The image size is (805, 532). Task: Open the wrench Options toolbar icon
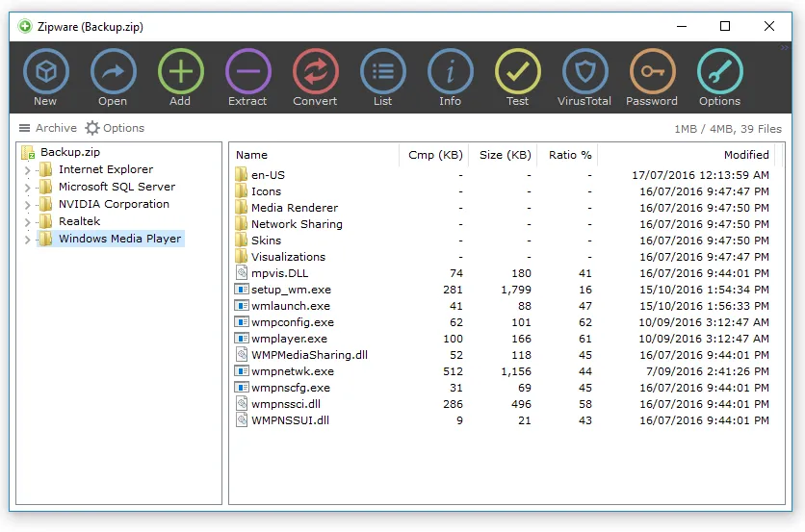pos(719,72)
